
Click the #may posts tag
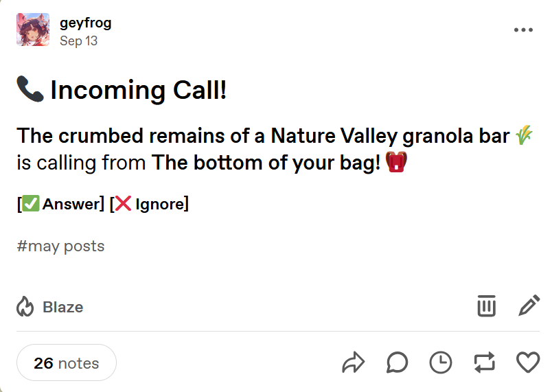60,246
